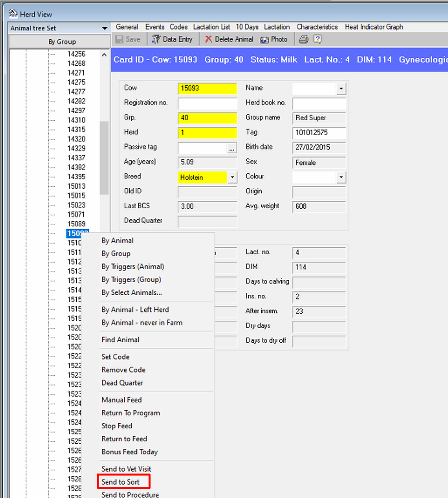Open help via question mark icon
448x498 pixels.
tap(317, 39)
